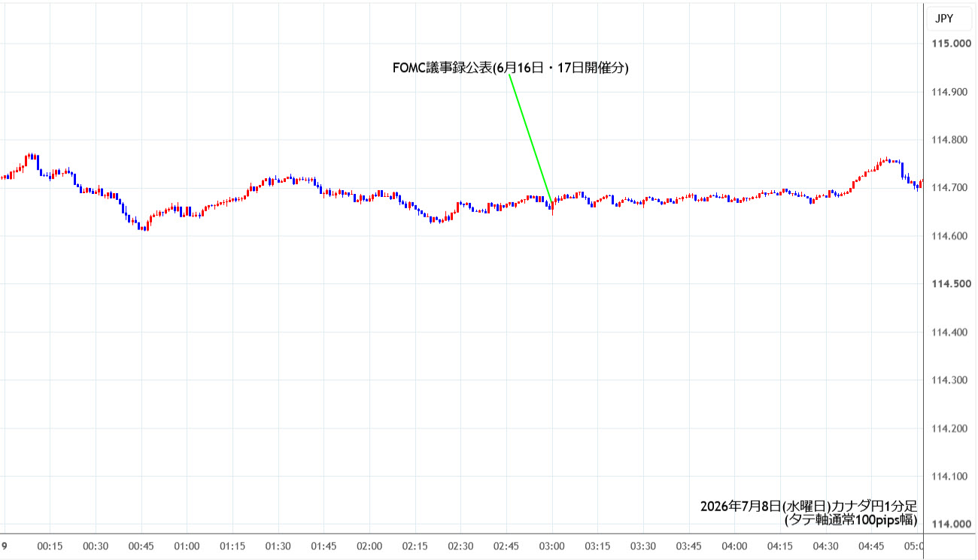
Task: Click the 115.000 price axis label
Action: coord(951,44)
